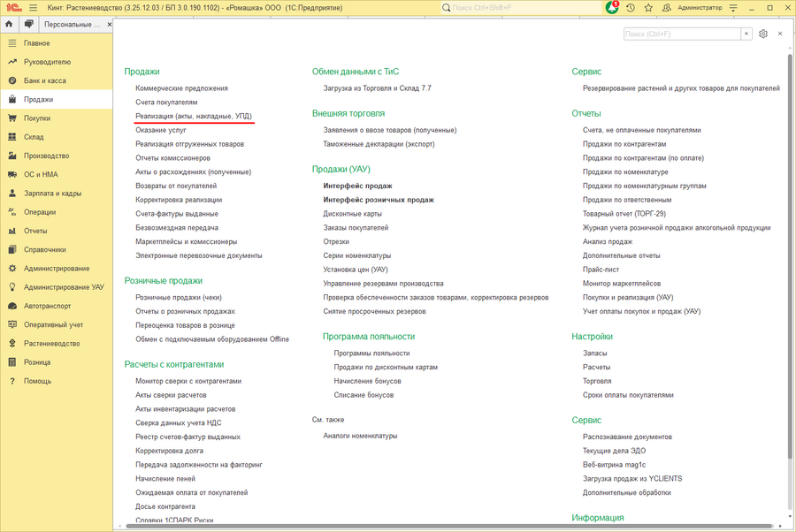Open Списание бонусов
796x532 pixels.
pyautogui.click(x=364, y=395)
